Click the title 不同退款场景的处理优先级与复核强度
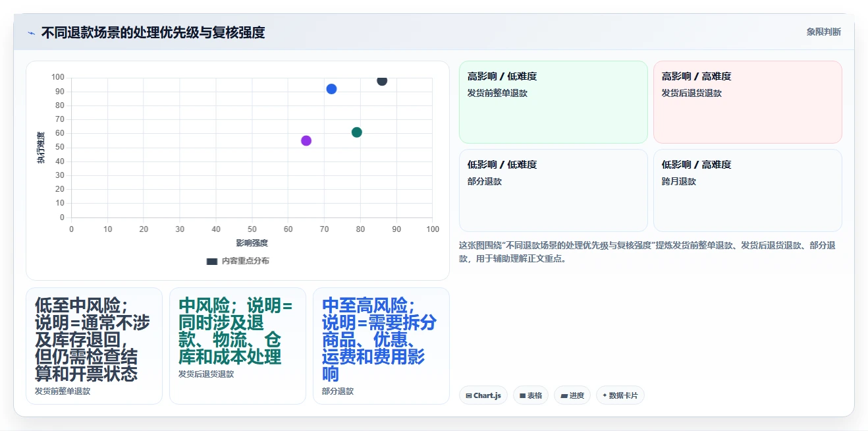The width and height of the screenshot is (868, 431). [x=153, y=32]
